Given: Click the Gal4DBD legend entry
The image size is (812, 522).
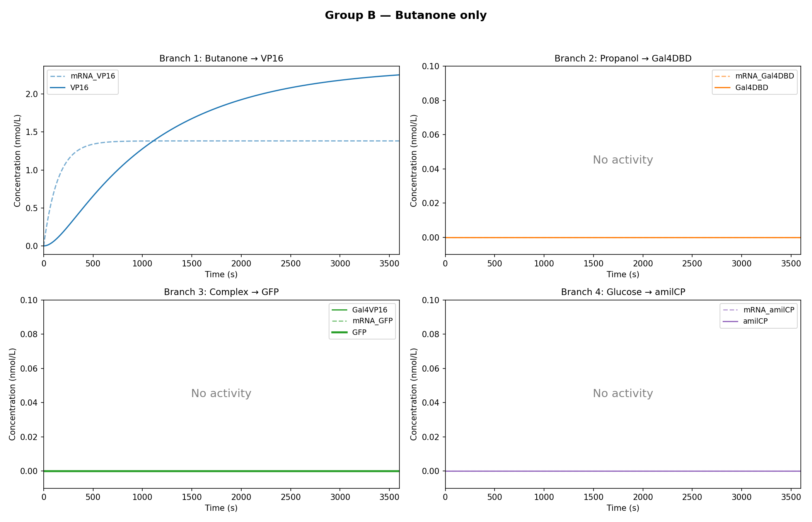Looking at the screenshot, I should tap(751, 88).
